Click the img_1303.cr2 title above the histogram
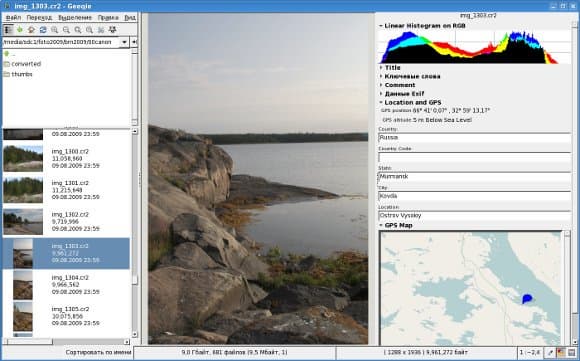Viewport: 580px width, 361px height. [478, 16]
